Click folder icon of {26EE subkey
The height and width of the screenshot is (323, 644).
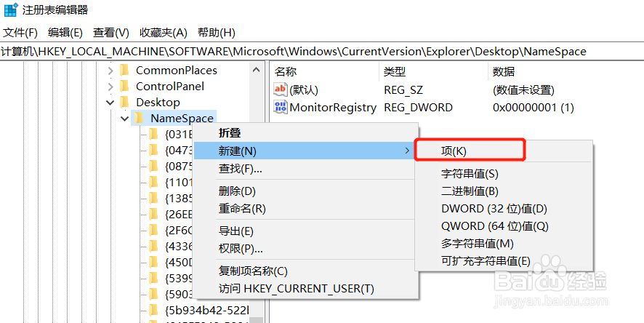tap(153, 214)
